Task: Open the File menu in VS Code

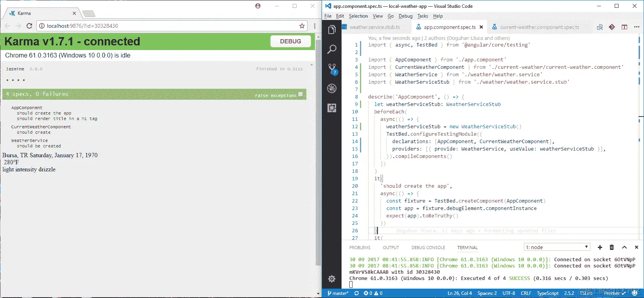Action: (x=328, y=16)
